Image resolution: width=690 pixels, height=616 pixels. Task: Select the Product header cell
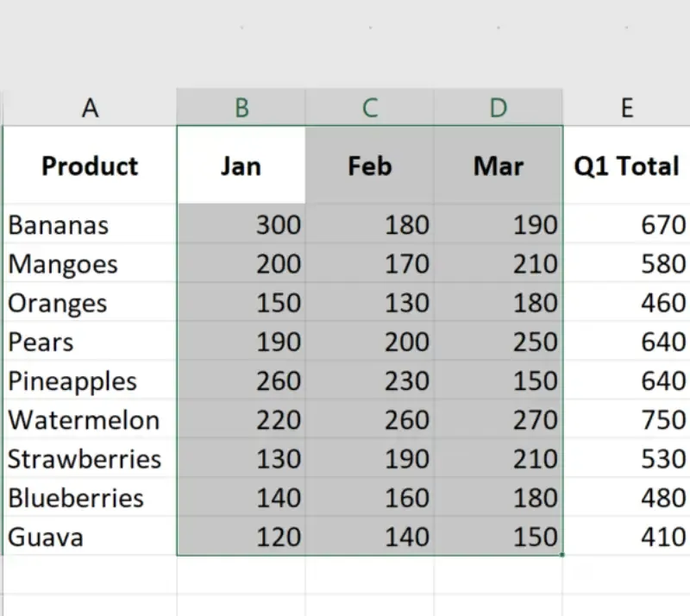click(x=90, y=166)
